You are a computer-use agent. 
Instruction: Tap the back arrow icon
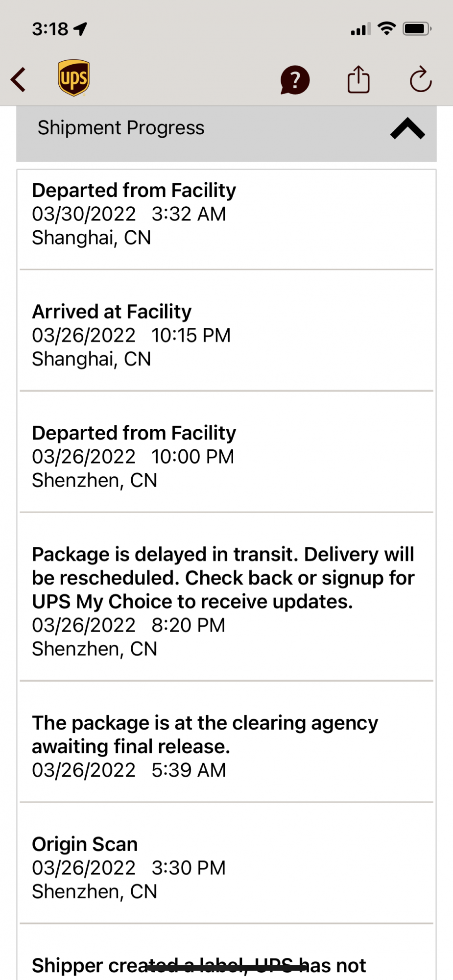19,80
